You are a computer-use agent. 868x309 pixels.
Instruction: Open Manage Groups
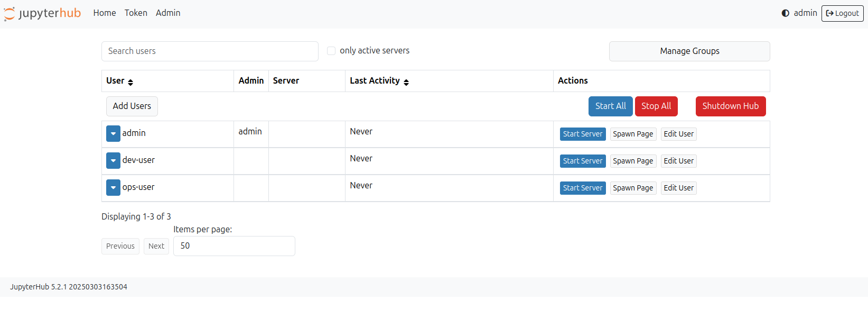(689, 51)
